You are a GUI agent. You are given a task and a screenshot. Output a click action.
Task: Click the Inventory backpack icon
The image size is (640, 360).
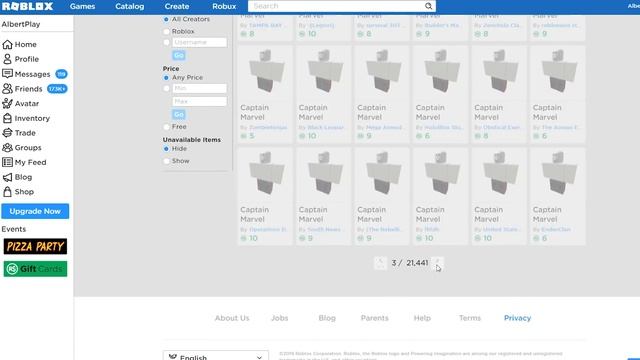(7, 118)
